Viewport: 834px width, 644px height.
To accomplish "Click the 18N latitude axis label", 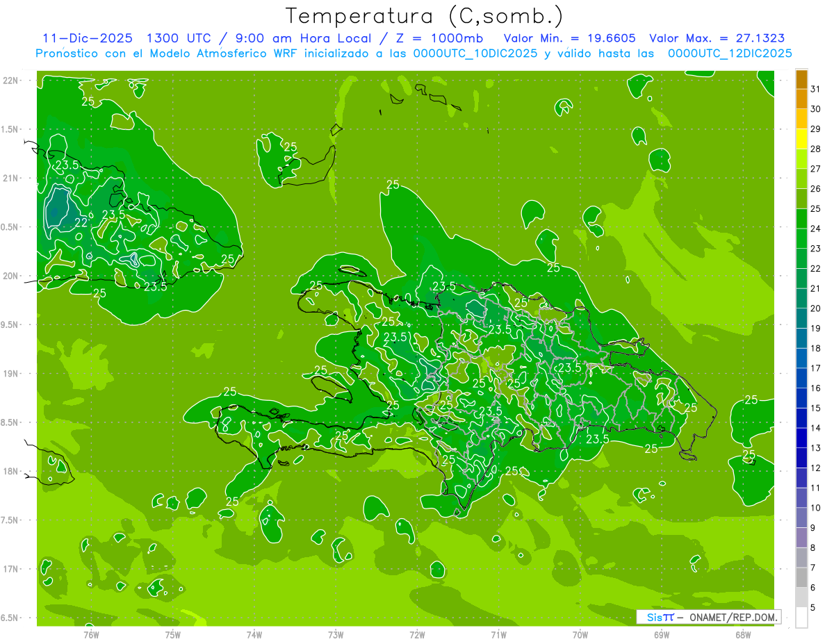I will (x=11, y=471).
